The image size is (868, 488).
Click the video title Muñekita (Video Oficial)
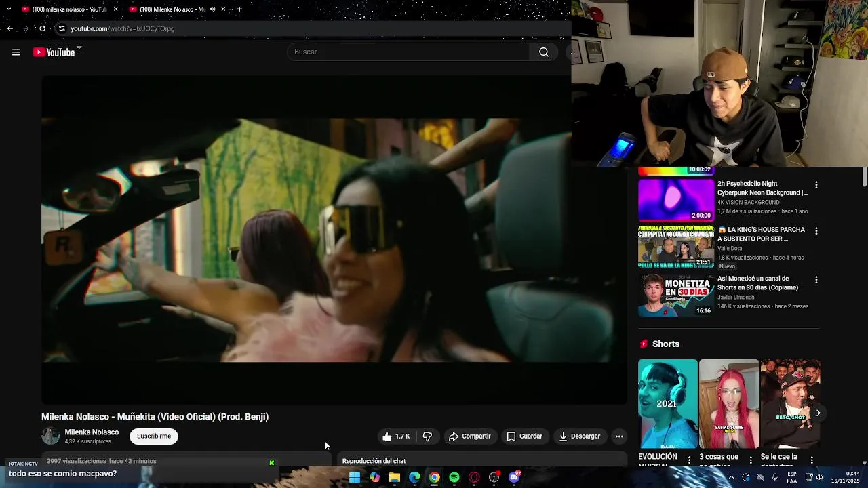[155, 417]
